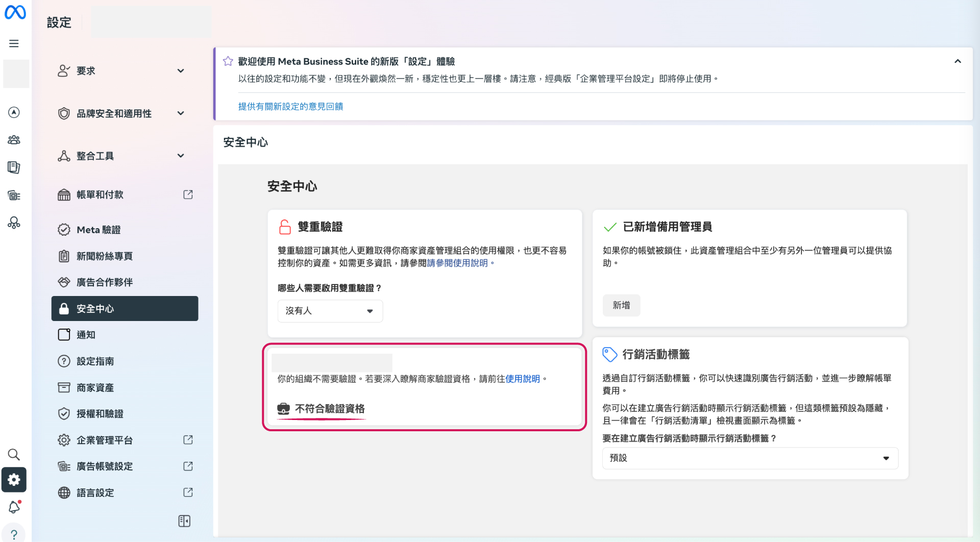
Task: Click the settings gear icon in left rail
Action: click(14, 480)
